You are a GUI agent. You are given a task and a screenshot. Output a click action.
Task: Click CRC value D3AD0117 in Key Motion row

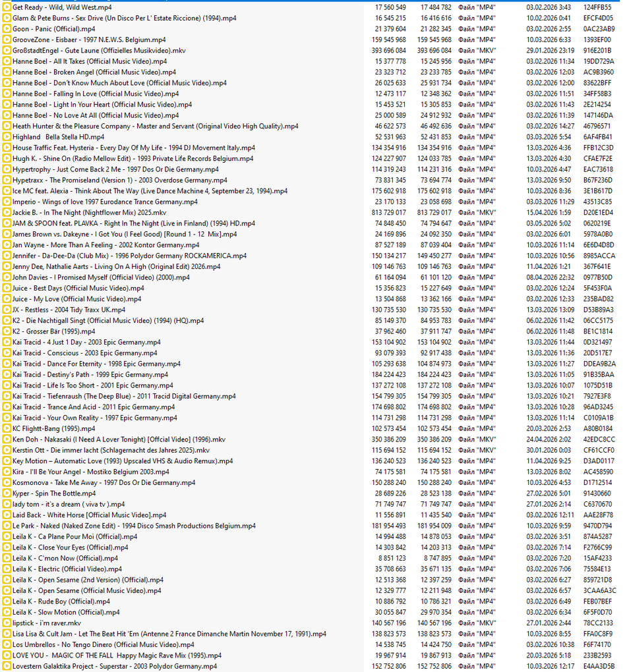point(599,461)
